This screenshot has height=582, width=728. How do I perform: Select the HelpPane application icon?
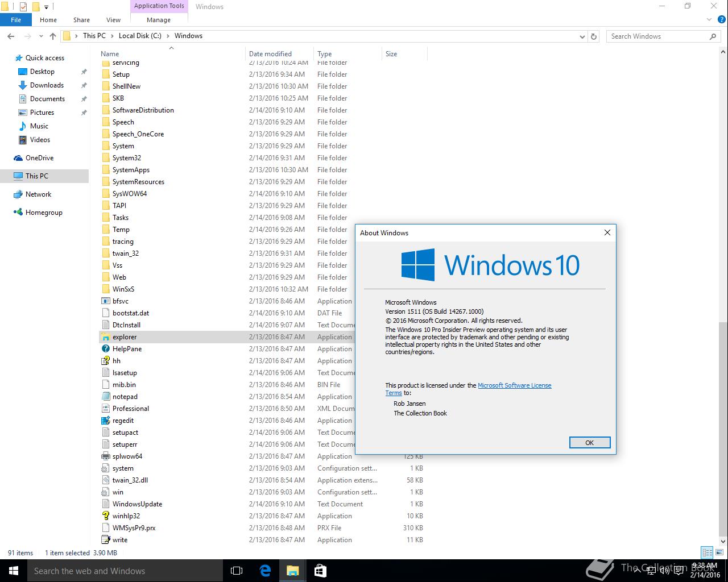[106, 349]
